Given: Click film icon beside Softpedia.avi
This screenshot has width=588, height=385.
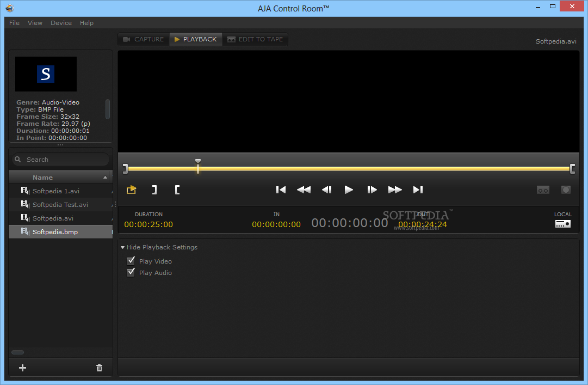Looking at the screenshot, I should pyautogui.click(x=25, y=218).
